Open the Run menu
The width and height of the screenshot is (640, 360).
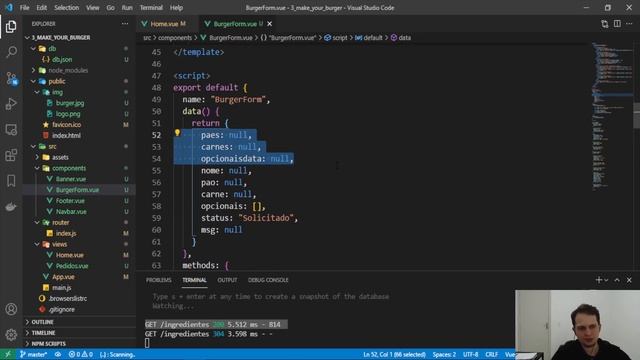tap(127, 8)
